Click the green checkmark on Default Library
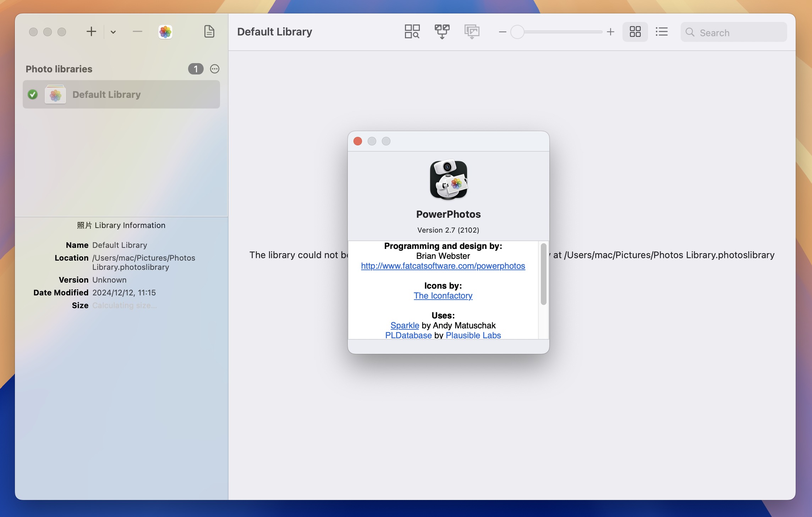 pos(33,94)
